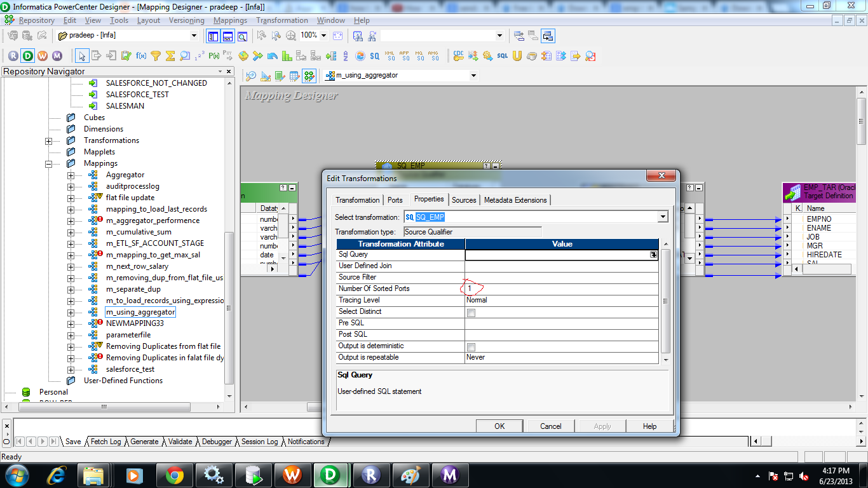Add a Filter transformation via funnel icon
The height and width of the screenshot is (488, 868).
156,56
